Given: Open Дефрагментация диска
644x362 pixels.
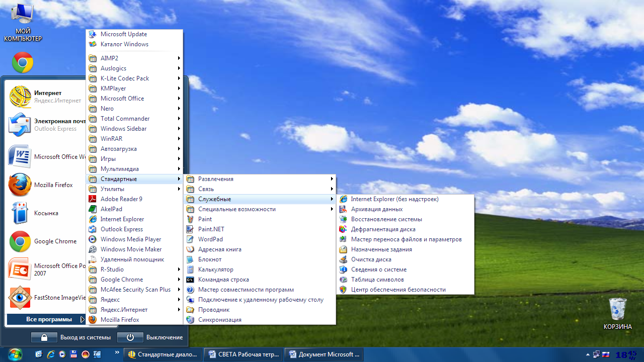Looking at the screenshot, I should pos(405,229).
